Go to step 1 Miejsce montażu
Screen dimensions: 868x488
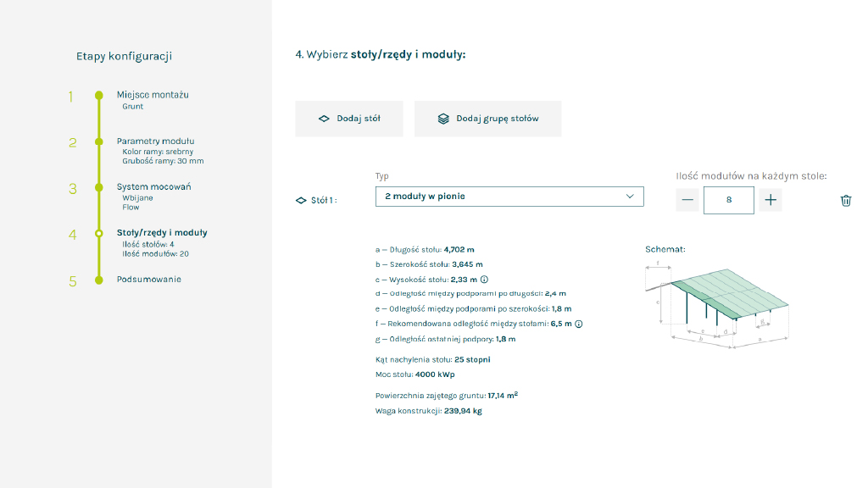(x=153, y=95)
